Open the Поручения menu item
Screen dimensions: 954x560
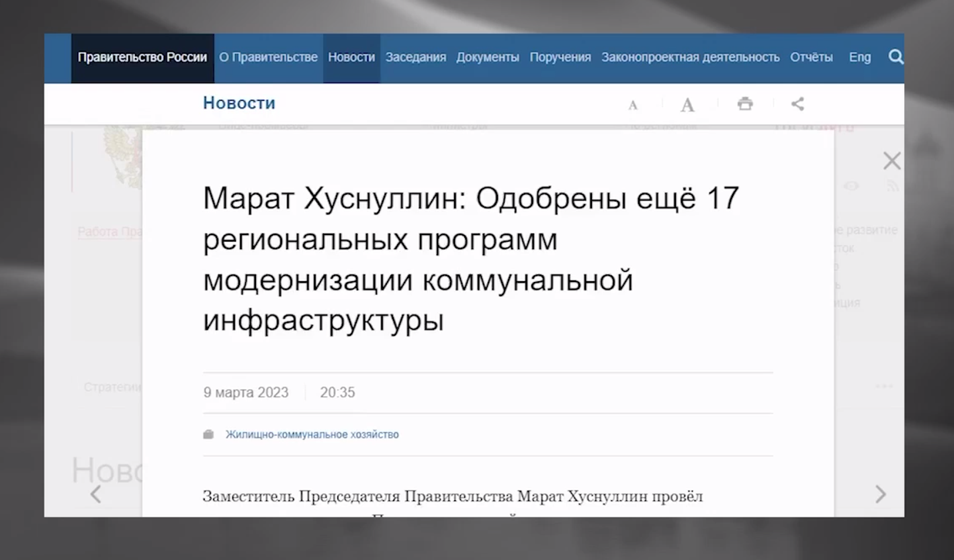560,58
